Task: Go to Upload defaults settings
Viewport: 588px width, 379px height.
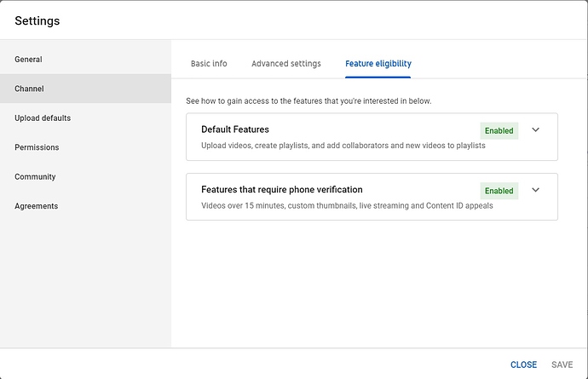Action: coord(43,118)
